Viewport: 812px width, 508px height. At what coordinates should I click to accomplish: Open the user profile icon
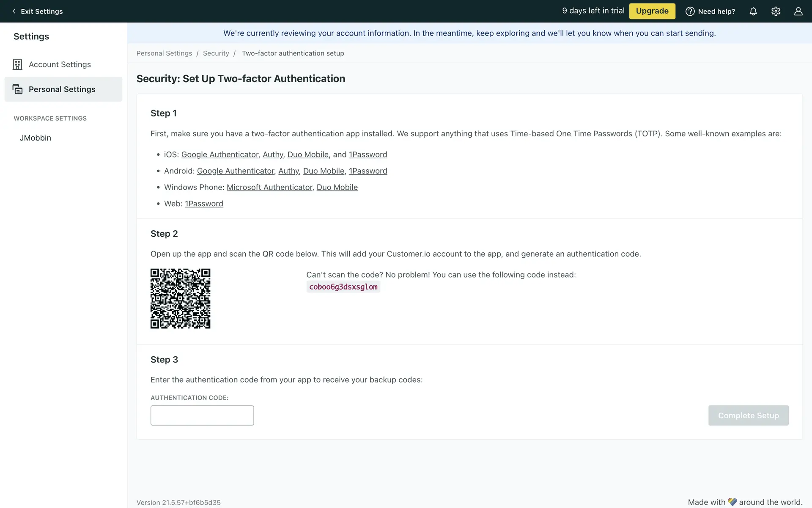[x=798, y=11]
